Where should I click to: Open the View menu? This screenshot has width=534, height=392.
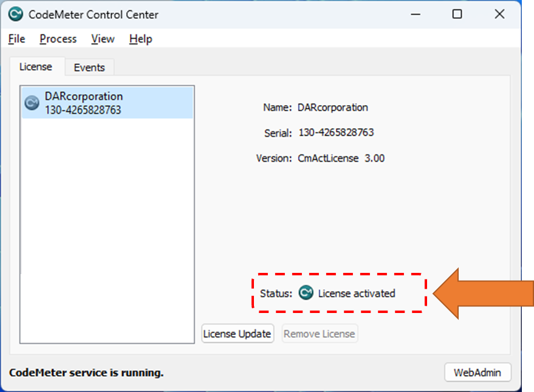(103, 39)
